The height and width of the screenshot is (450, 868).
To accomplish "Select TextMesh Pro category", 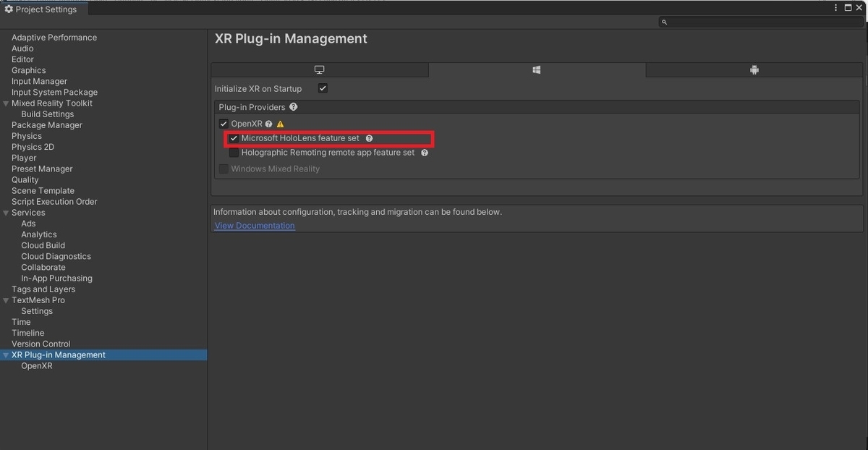I will pos(38,300).
